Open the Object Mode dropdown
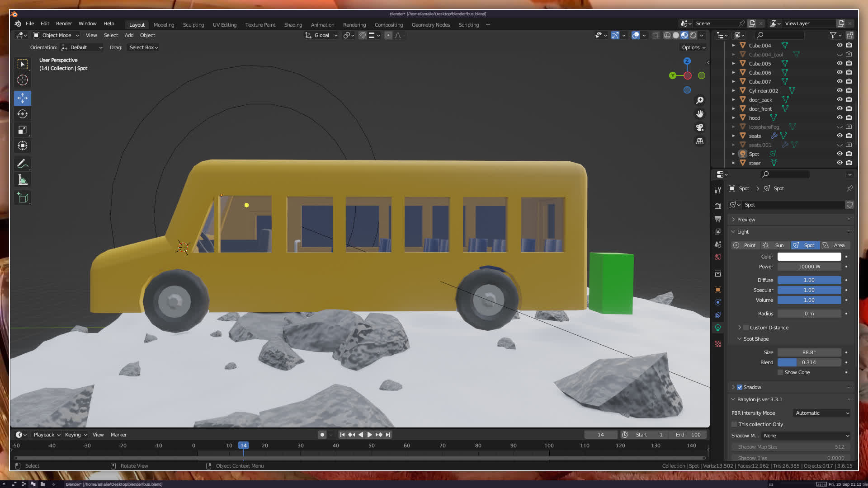 click(57, 35)
